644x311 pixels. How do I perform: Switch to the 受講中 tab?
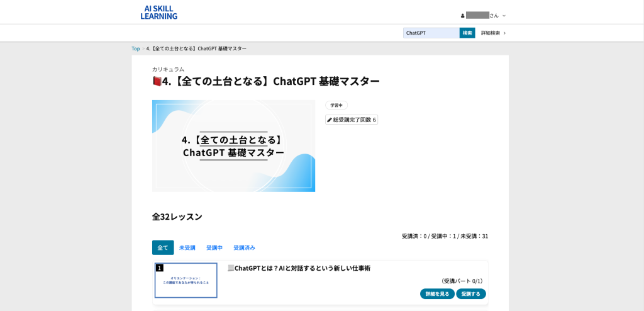tap(214, 247)
